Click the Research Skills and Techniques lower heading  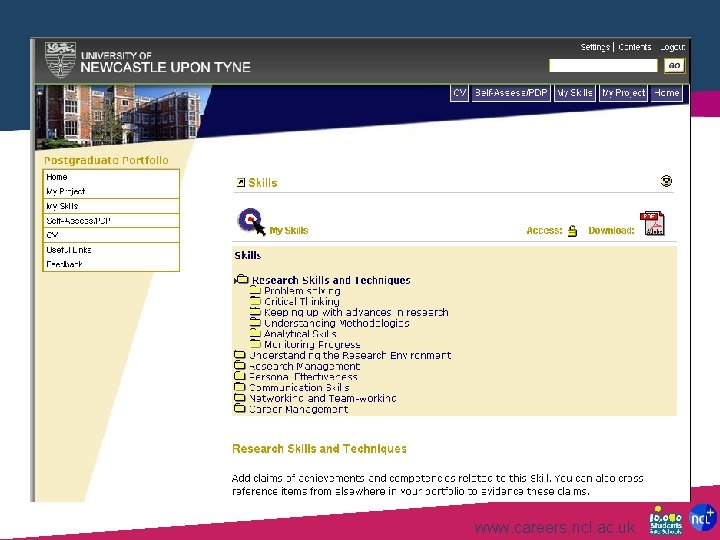[319, 449]
